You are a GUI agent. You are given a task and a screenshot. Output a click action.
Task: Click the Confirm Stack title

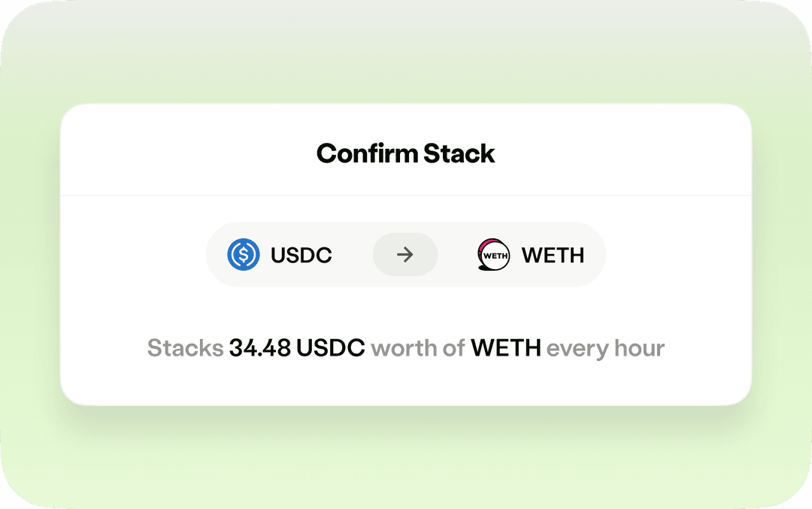pos(405,153)
